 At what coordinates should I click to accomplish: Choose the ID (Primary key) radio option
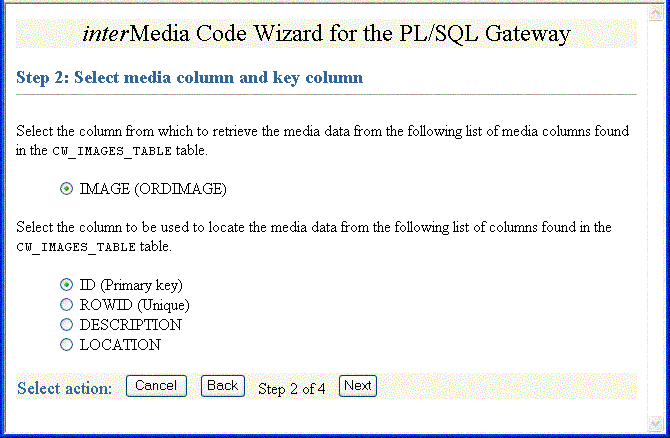pyautogui.click(x=67, y=285)
